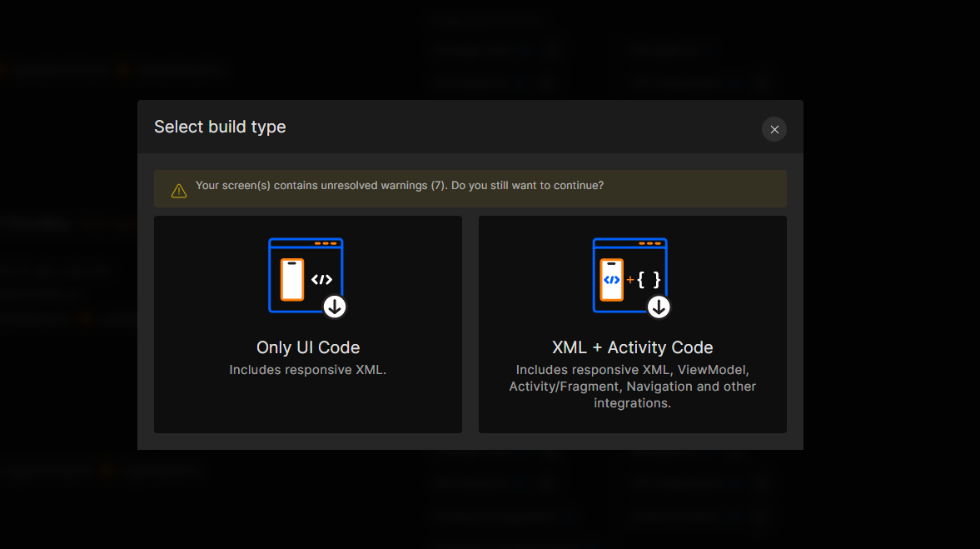980x549 pixels.
Task: Choose the Only UI Code title
Action: click(308, 347)
